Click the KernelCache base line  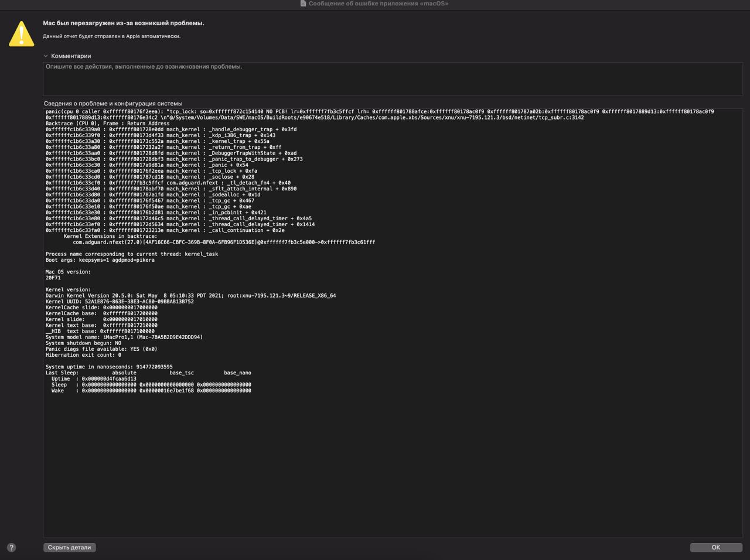(x=101, y=313)
